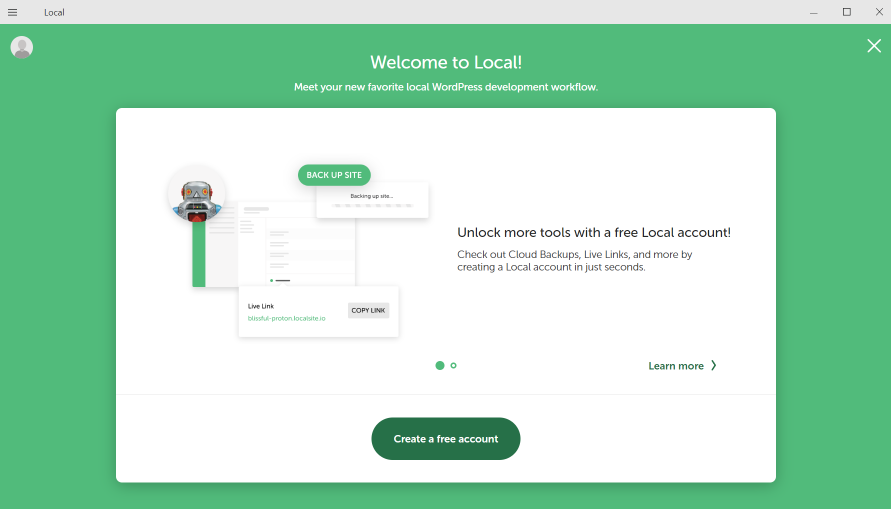Click the 'Welcome to Local!' title

click(x=446, y=62)
